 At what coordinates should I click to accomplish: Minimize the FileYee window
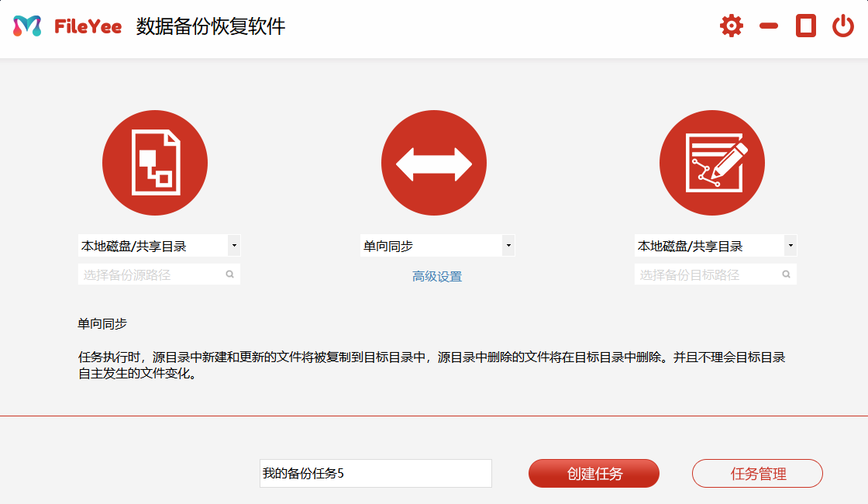[767, 25]
